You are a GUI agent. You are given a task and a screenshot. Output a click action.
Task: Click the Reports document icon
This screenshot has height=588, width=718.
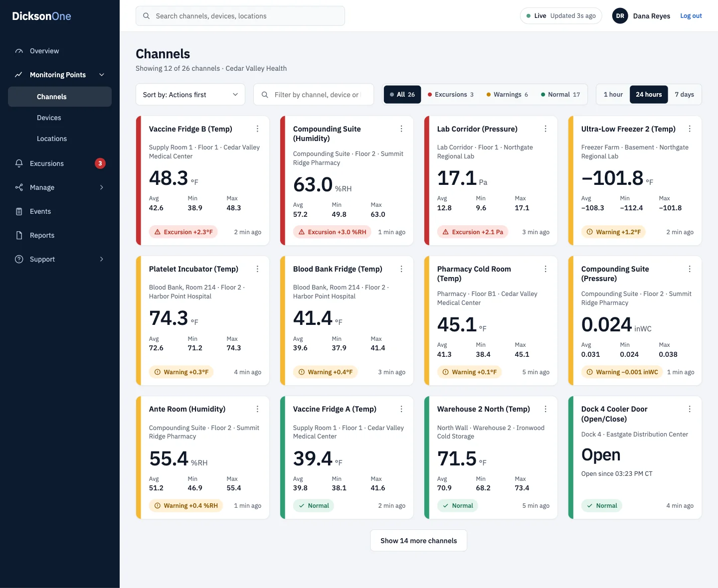pyautogui.click(x=19, y=235)
